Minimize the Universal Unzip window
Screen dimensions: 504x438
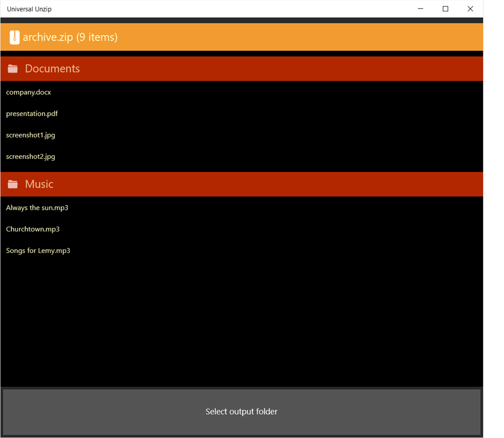[x=420, y=9]
